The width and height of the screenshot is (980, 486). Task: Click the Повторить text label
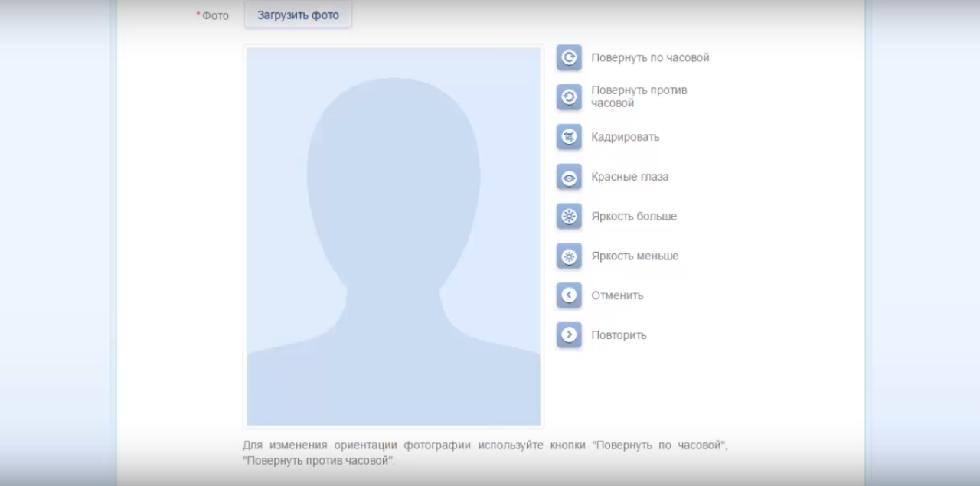619,335
